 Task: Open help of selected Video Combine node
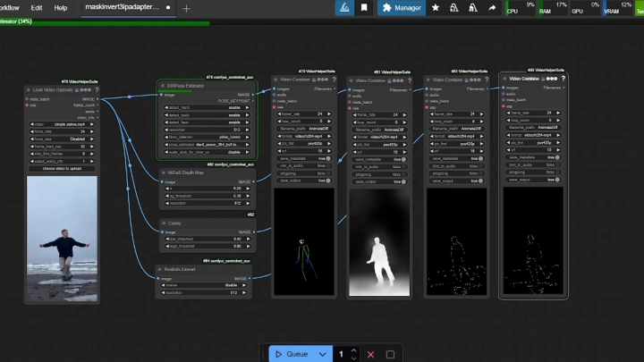(x=563, y=79)
